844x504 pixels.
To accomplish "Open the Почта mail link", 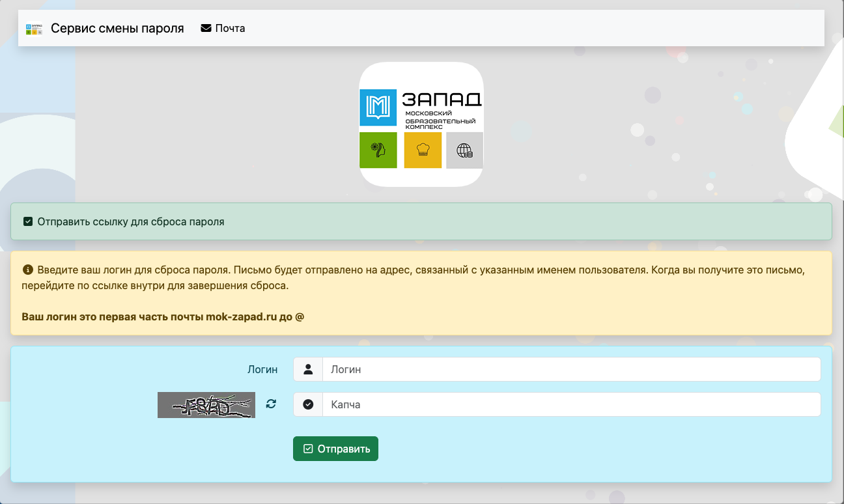I will (x=223, y=29).
